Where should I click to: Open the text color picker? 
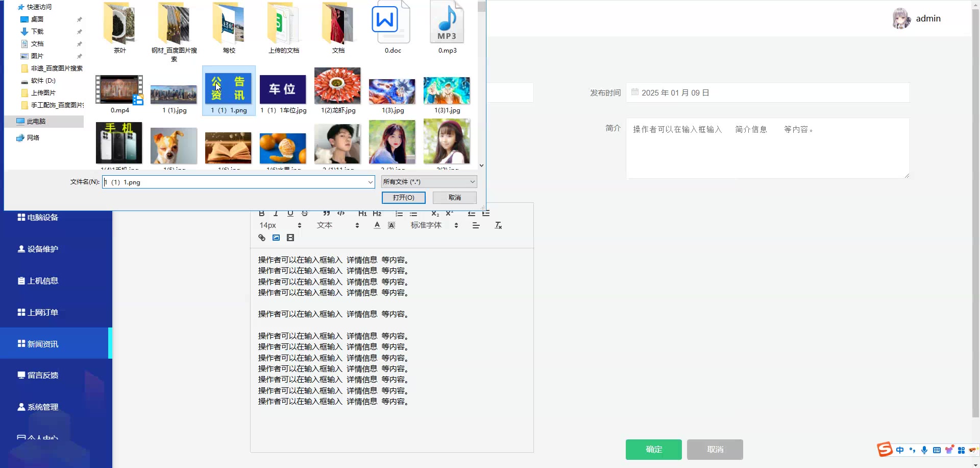377,225
